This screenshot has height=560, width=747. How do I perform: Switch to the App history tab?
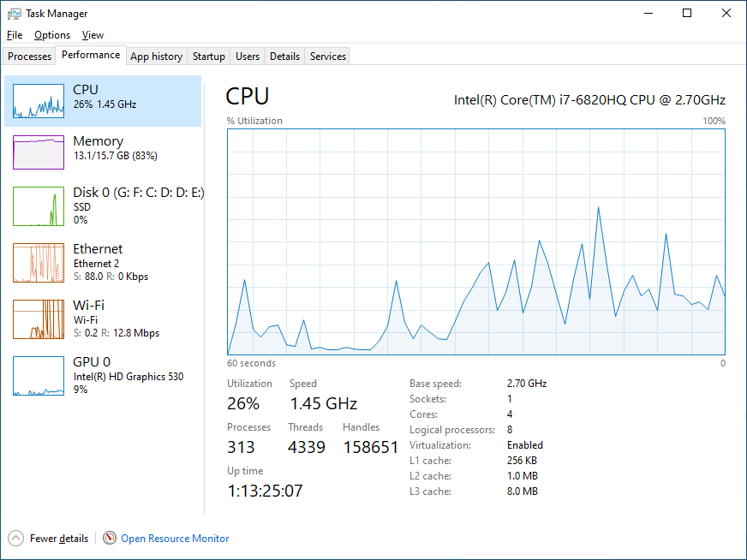[156, 57]
